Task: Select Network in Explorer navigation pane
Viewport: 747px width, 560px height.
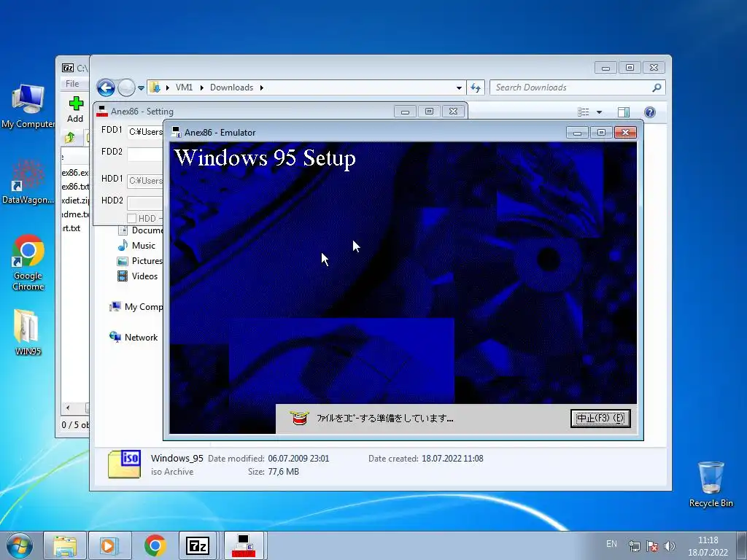Action: point(134,337)
